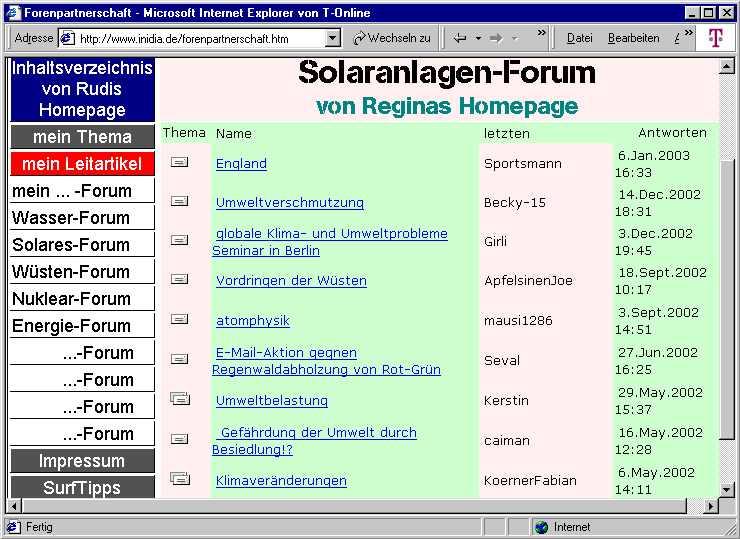Click the Forward arrow in the toolbar
This screenshot has width=740, height=539.
pyautogui.click(x=496, y=38)
